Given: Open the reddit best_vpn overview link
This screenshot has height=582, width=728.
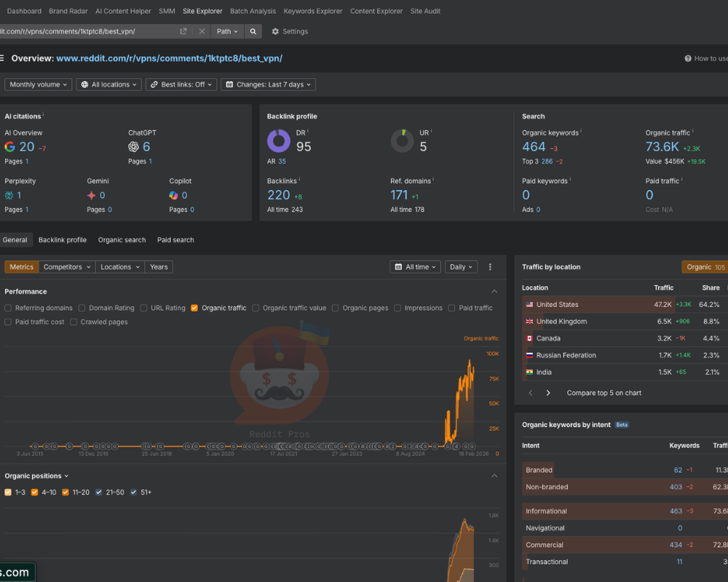Looking at the screenshot, I should coord(170,58).
